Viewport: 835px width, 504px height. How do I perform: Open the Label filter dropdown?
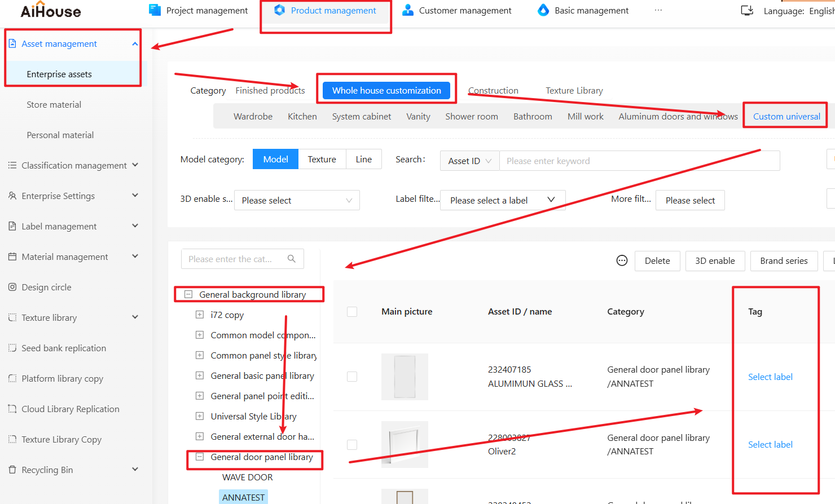point(502,200)
